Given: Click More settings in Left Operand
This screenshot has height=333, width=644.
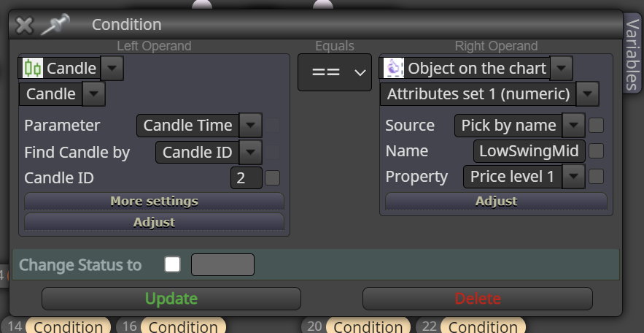Looking at the screenshot, I should [x=155, y=201].
